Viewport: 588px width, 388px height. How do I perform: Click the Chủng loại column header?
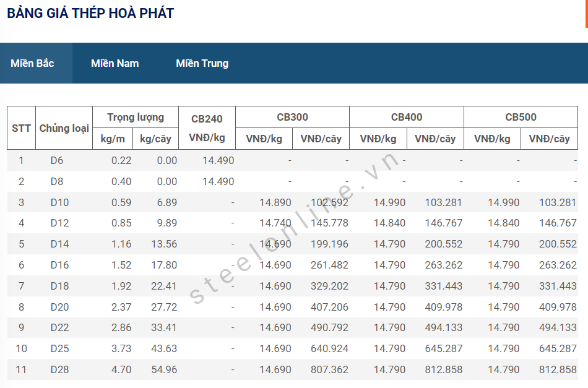click(x=64, y=128)
